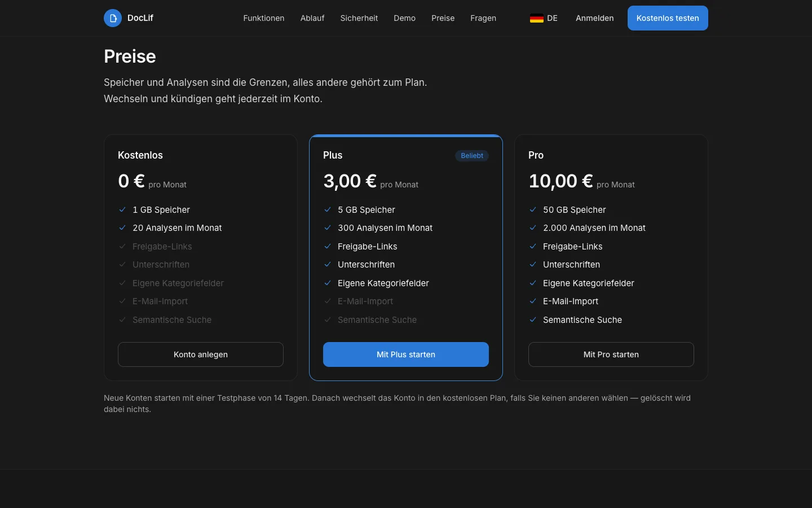
Task: Open the DE language selector
Action: (544, 18)
